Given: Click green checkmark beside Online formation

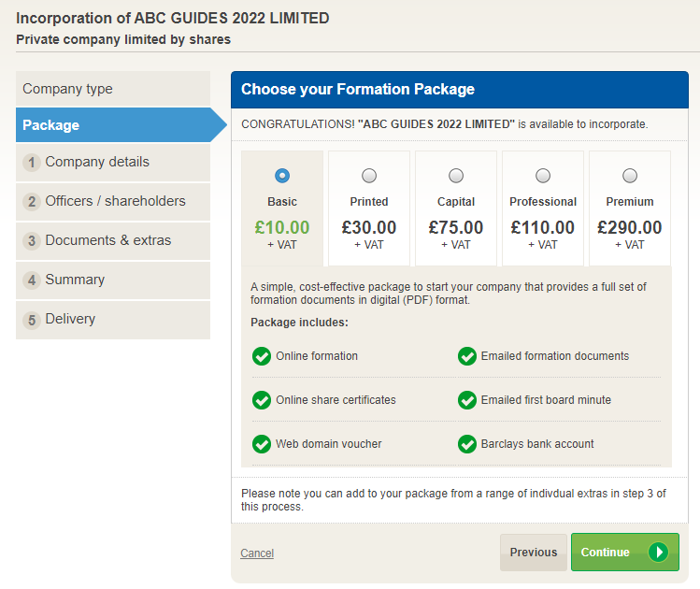Looking at the screenshot, I should (262, 356).
